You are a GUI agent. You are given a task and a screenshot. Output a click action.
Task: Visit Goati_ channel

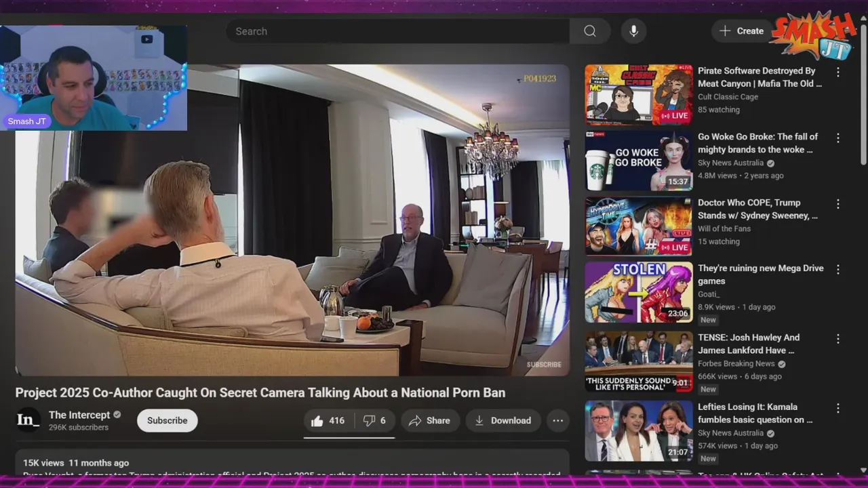pyautogui.click(x=709, y=294)
